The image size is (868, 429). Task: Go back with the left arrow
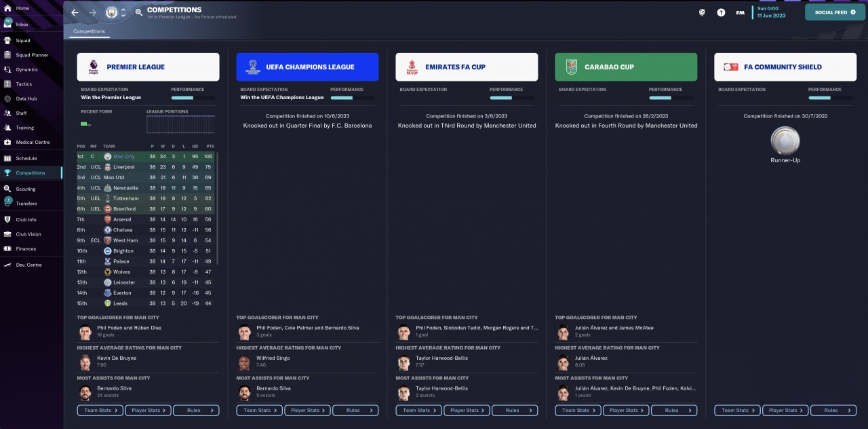75,12
